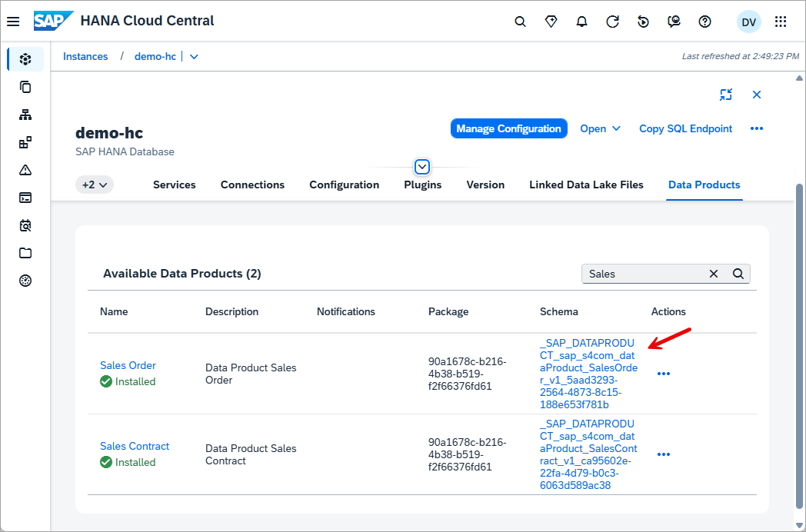
Task: Click demo-hc breadcrumb link
Action: (x=155, y=57)
